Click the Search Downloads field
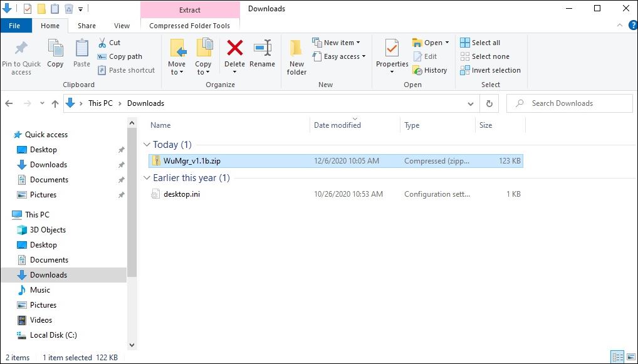Screen dimensions: 638x364 [x=570, y=103]
